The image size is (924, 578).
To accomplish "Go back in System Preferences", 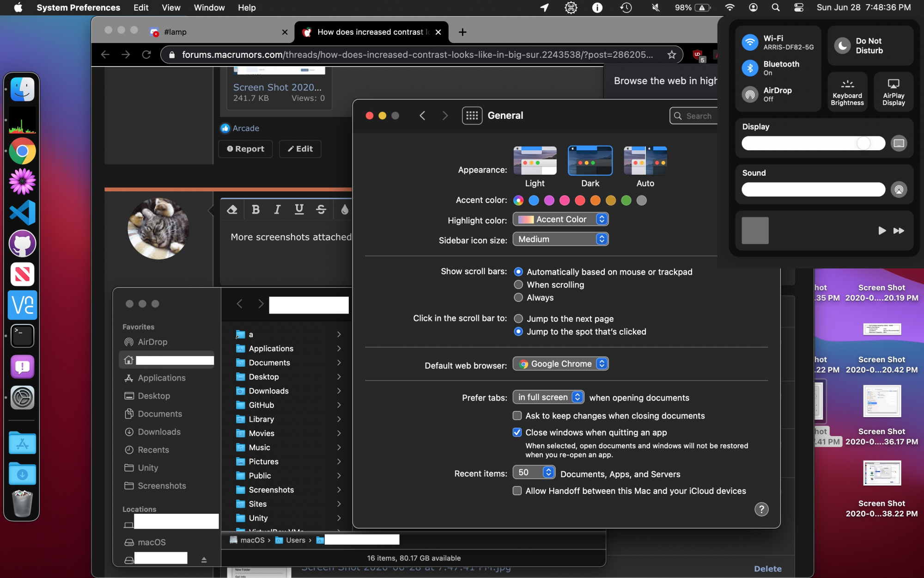I will (422, 116).
